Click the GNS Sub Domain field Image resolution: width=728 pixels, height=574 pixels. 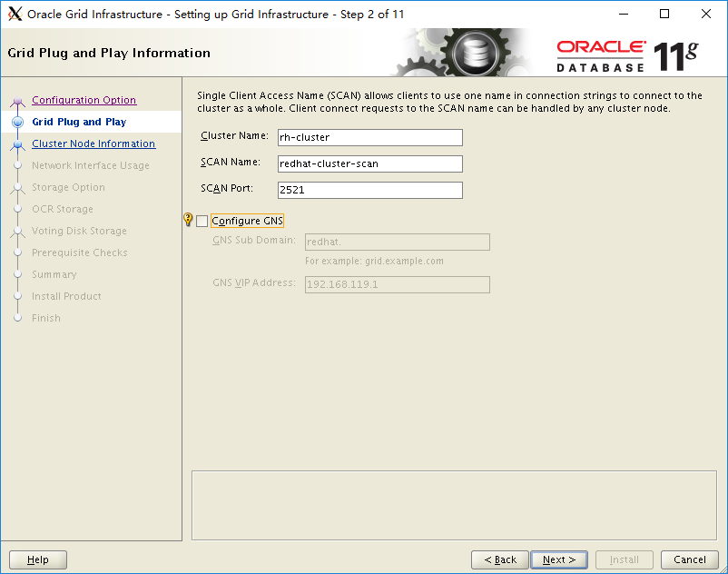pos(398,242)
